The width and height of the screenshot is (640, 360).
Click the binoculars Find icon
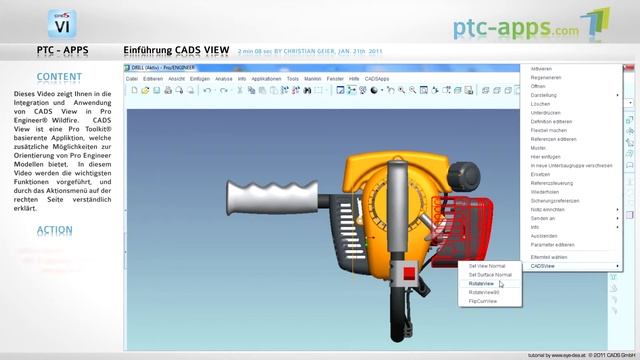click(x=307, y=90)
